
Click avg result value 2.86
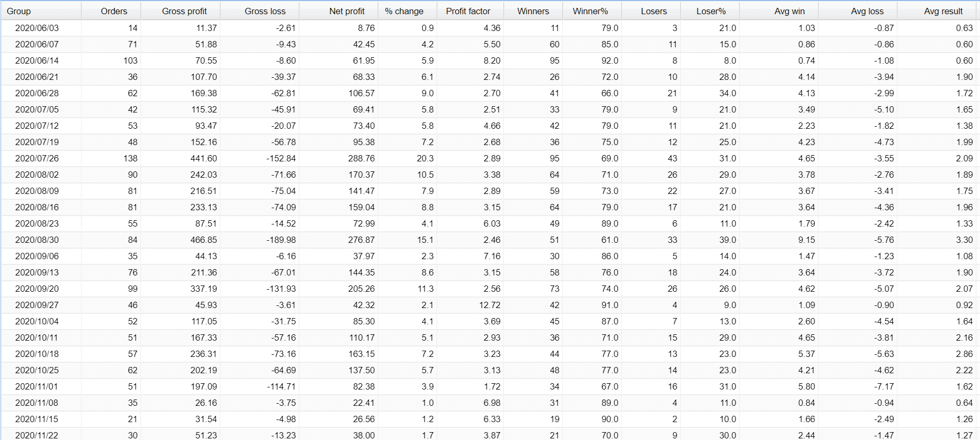[x=964, y=354]
